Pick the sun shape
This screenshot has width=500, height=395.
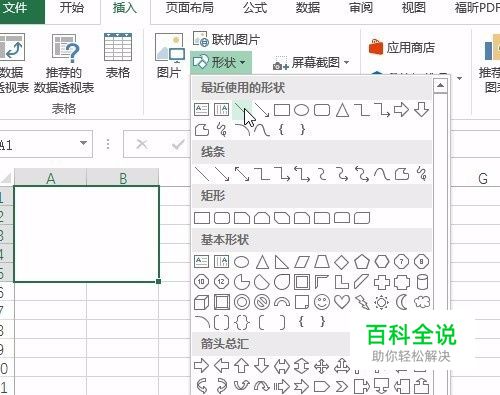(x=381, y=302)
